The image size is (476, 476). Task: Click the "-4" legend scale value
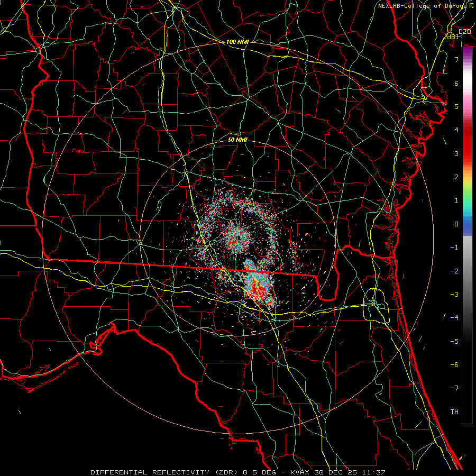tap(454, 318)
